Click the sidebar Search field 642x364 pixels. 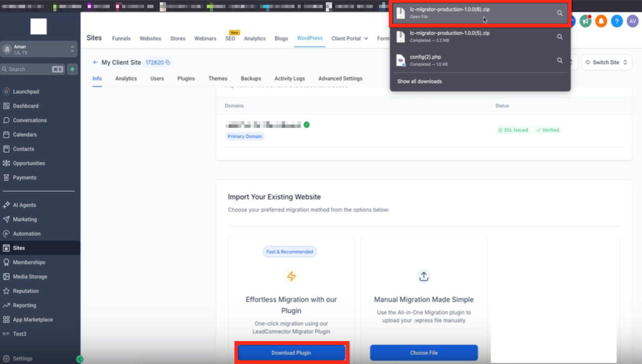(32, 69)
